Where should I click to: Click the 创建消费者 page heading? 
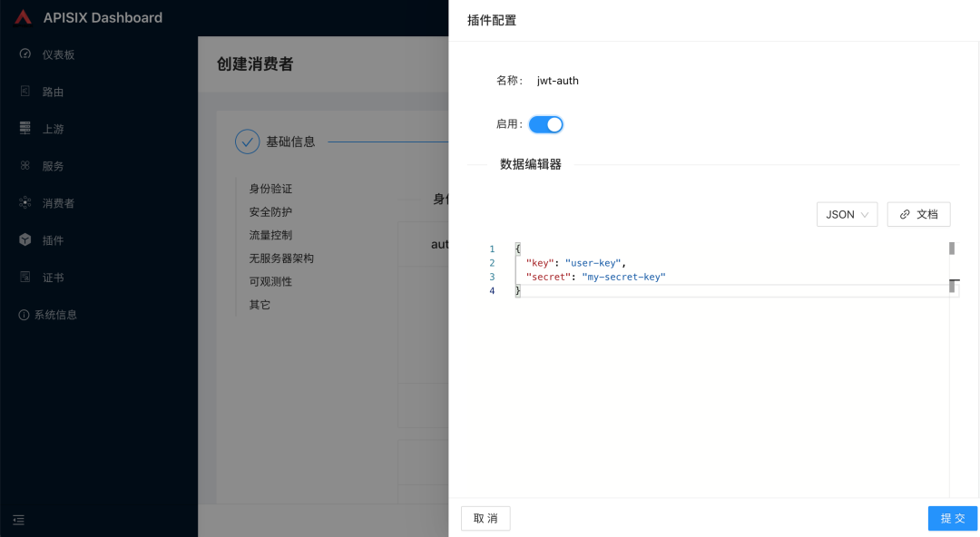coord(255,63)
